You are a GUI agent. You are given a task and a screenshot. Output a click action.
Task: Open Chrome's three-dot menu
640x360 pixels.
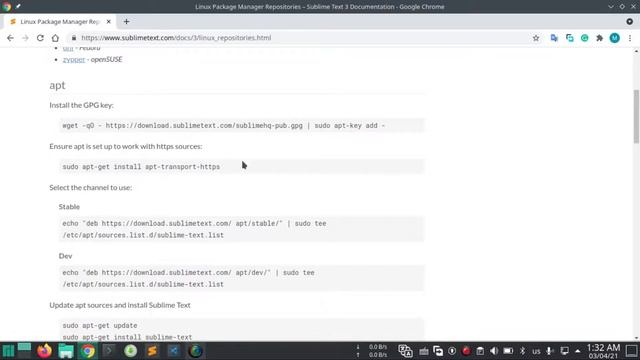(630, 38)
